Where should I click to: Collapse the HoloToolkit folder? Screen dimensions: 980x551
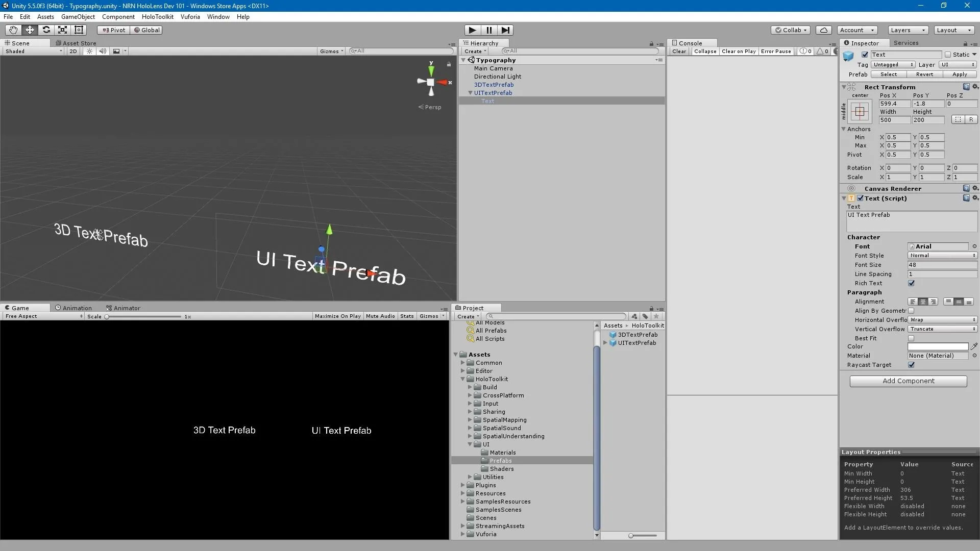coord(463,379)
